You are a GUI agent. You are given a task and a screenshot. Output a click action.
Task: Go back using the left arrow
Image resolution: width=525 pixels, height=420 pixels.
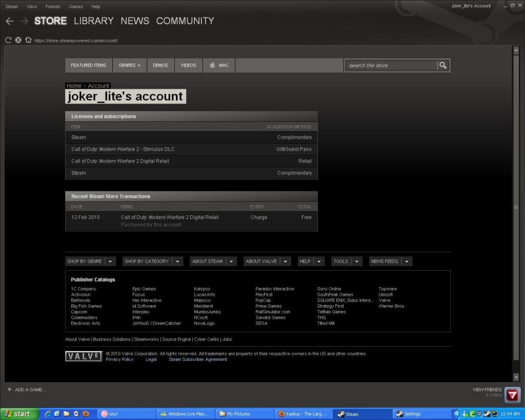[9, 21]
